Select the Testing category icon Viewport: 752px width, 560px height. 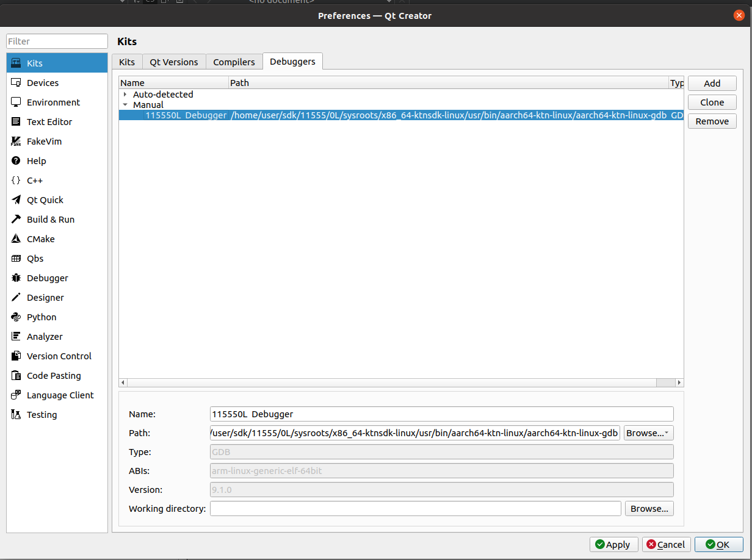point(16,415)
